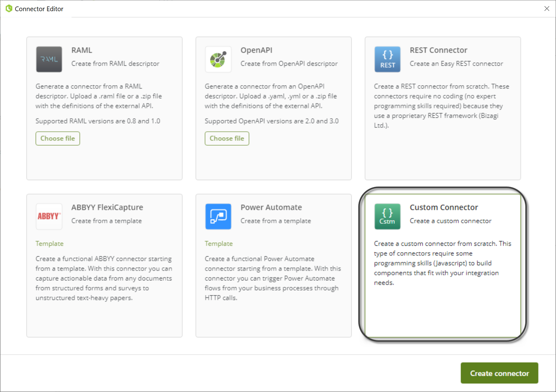Choose file for RAML descriptor

coord(58,139)
